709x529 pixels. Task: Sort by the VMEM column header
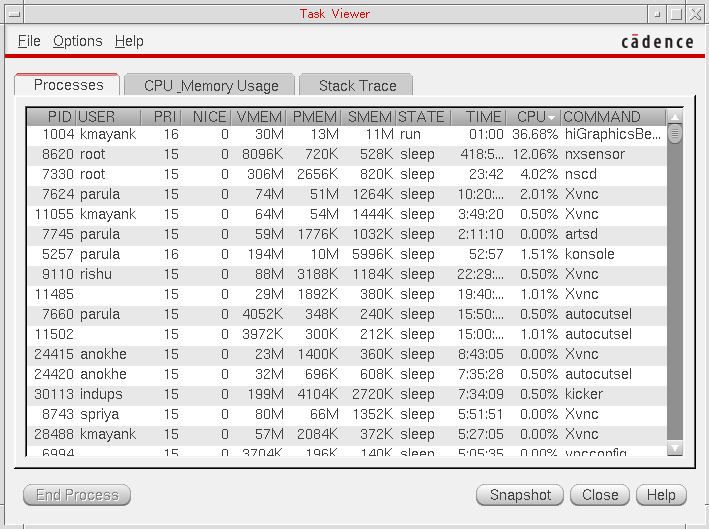(x=259, y=117)
